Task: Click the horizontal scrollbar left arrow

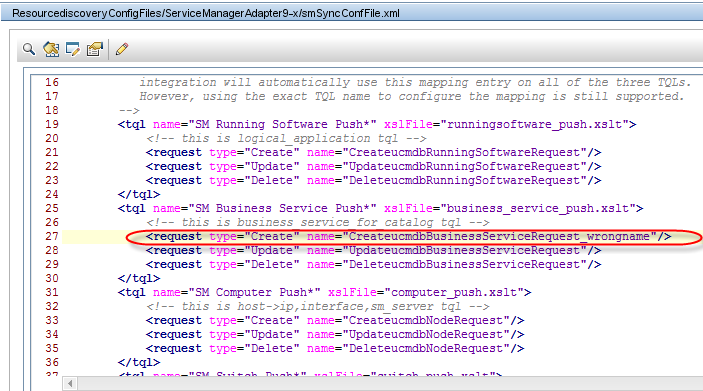Action: [69, 383]
